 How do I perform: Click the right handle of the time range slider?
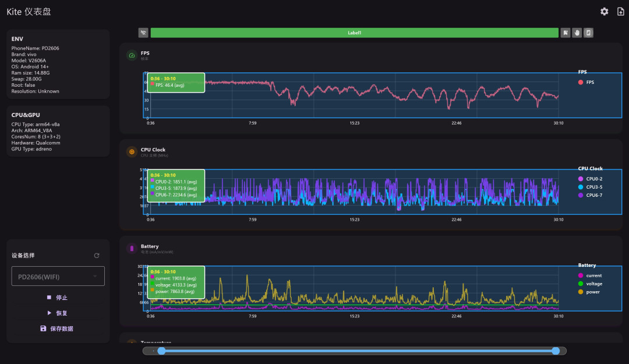[x=556, y=351]
